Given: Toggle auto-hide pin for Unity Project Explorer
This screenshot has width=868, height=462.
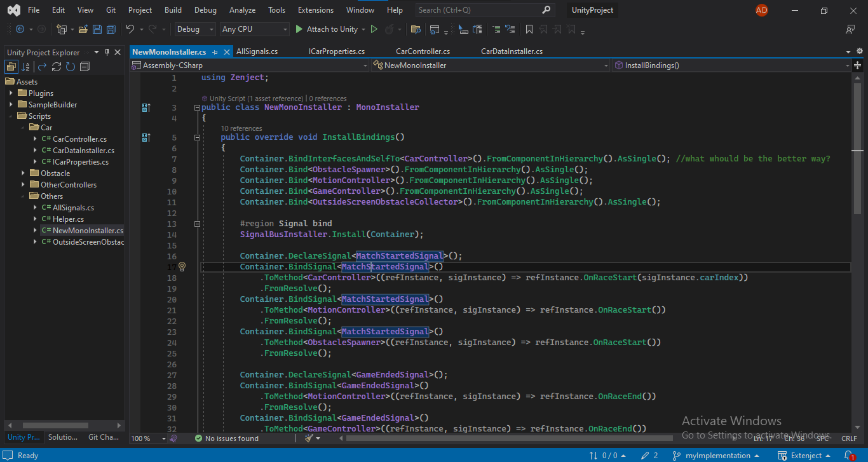Looking at the screenshot, I should pos(107,52).
